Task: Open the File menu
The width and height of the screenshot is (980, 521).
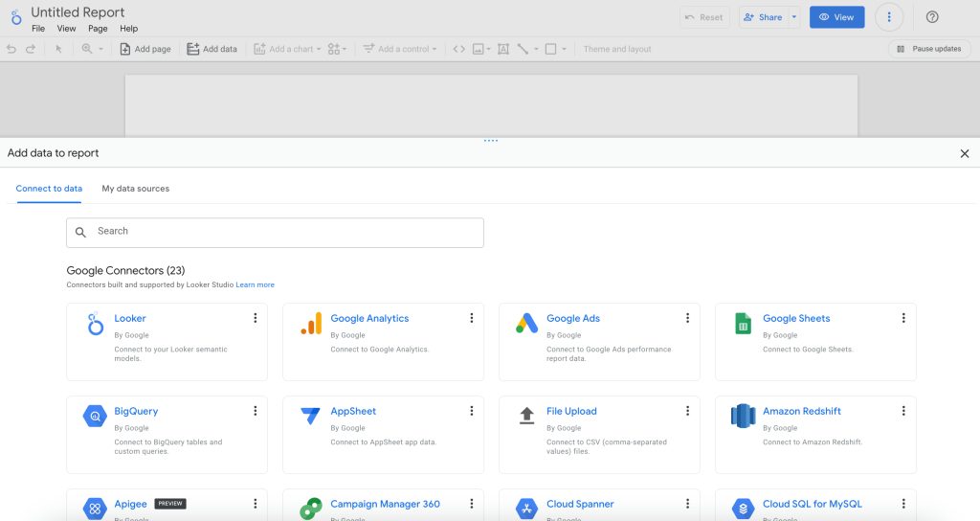Action: tap(38, 29)
